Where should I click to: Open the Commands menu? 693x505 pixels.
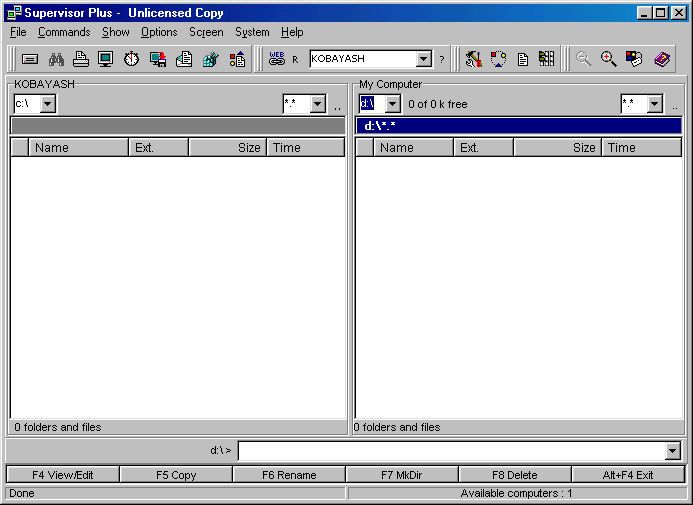64,32
